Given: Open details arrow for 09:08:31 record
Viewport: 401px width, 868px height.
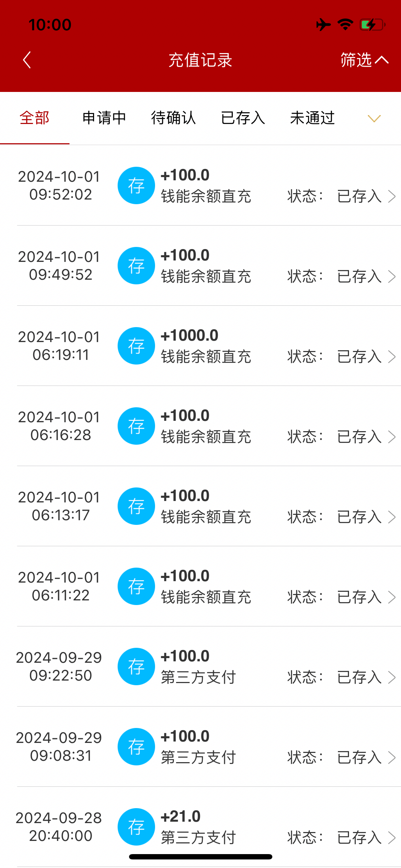Looking at the screenshot, I should (x=392, y=758).
